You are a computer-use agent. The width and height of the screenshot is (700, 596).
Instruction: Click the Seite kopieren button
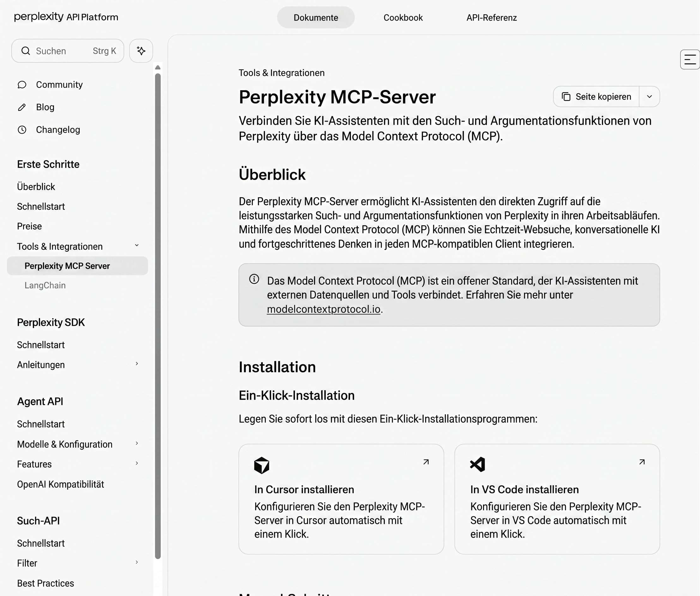pos(597,97)
